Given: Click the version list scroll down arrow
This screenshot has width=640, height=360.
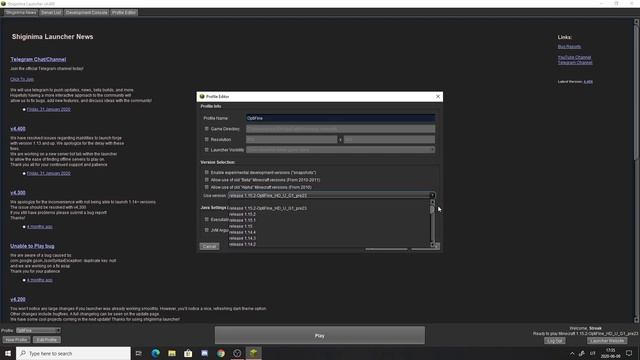Looking at the screenshot, I should click(x=432, y=244).
